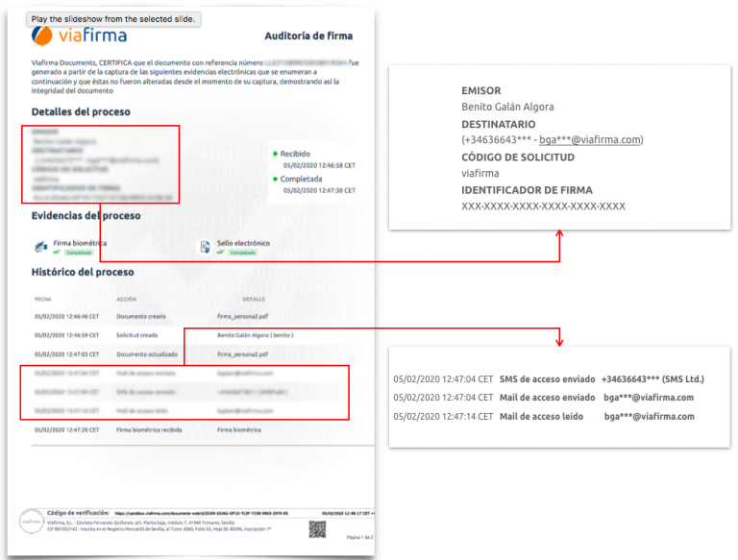Click 'Benito Galán Algora' in the callout
Viewport: 738px width, 560px height.
pyautogui.click(x=507, y=107)
